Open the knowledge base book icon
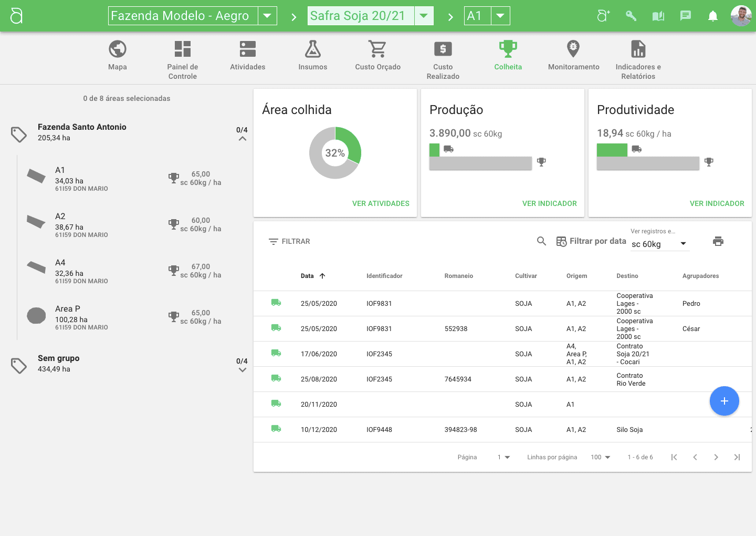756x536 pixels. [658, 16]
